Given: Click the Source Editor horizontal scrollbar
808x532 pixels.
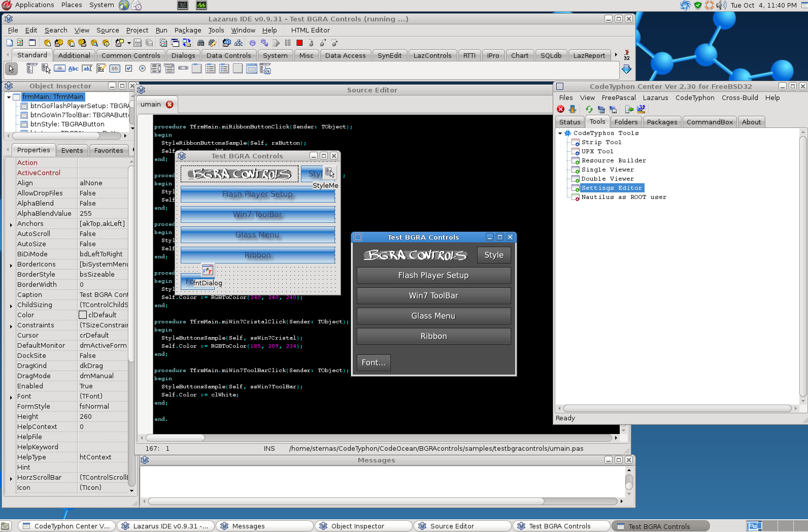Looking at the screenshot, I should click(380, 438).
